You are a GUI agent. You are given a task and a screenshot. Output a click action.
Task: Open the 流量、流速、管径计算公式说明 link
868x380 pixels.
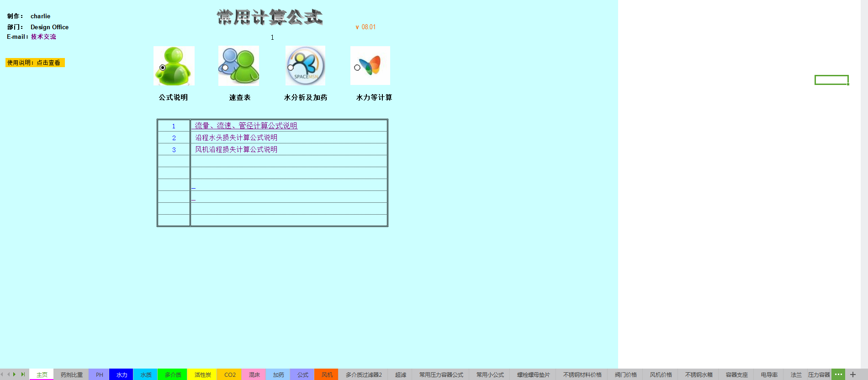(246, 126)
